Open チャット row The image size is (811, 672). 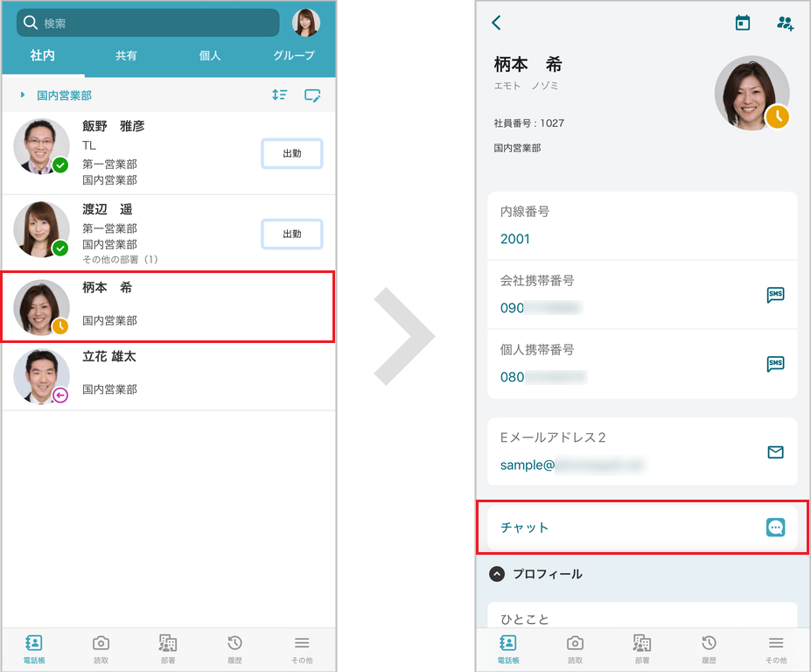(642, 528)
